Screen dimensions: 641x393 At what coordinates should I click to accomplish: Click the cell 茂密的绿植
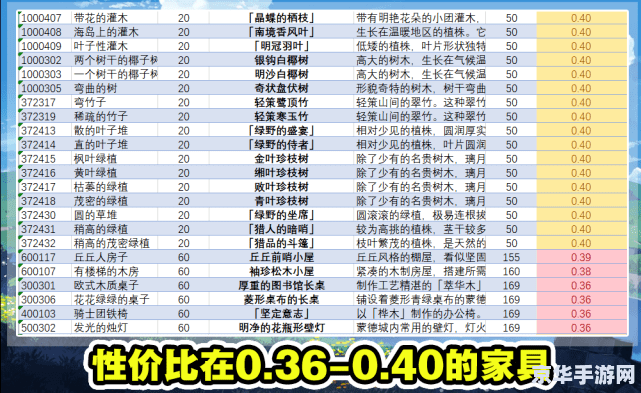[x=101, y=201]
